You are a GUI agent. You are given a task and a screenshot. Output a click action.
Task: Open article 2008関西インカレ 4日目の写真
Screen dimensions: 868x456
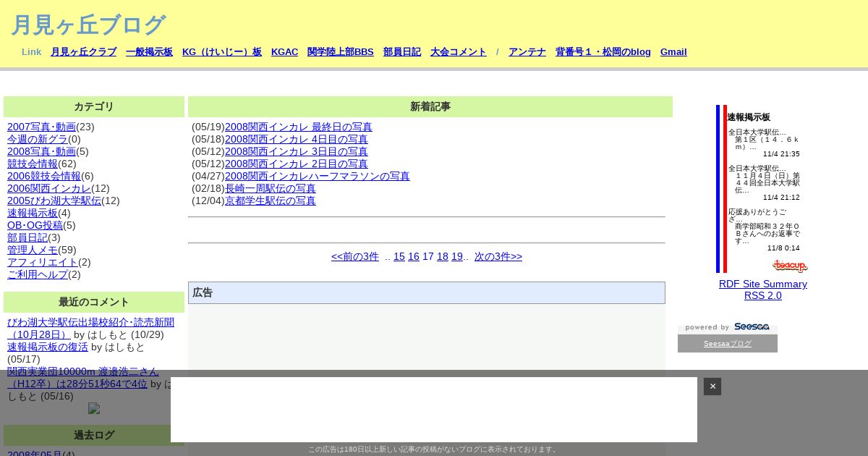coord(297,139)
